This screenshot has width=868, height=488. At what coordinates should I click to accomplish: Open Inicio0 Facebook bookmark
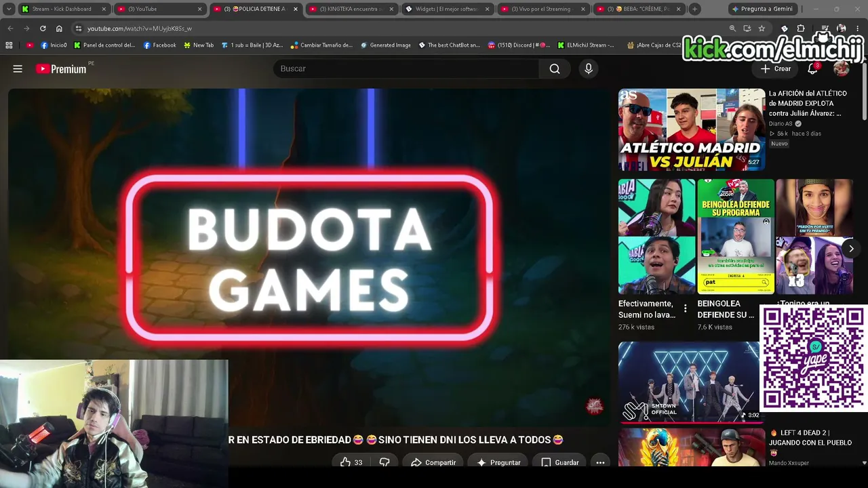click(x=54, y=45)
